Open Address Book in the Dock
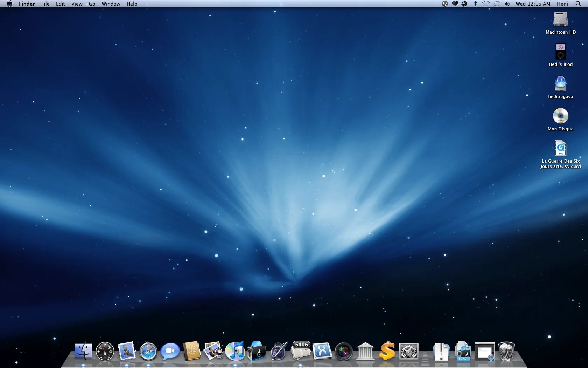The image size is (588, 368). point(192,351)
